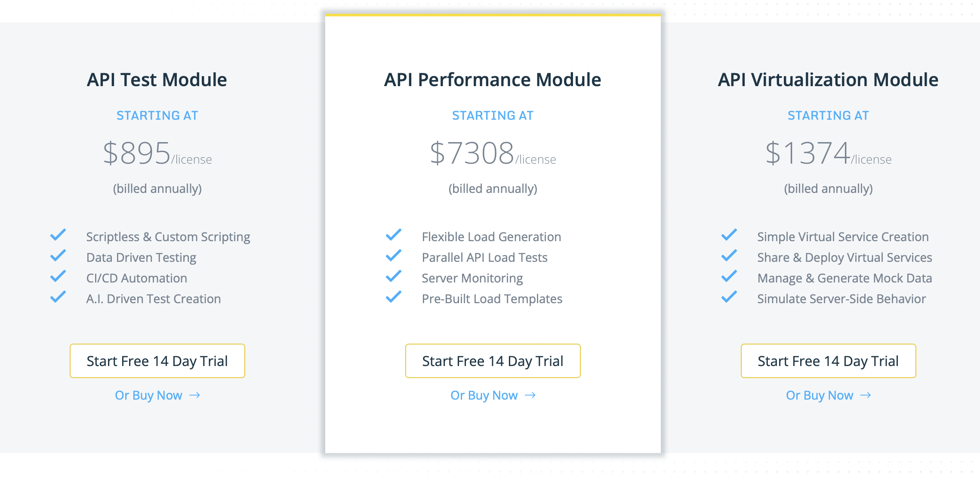
Task: Start free trial for API Performance Module
Action: pos(493,361)
